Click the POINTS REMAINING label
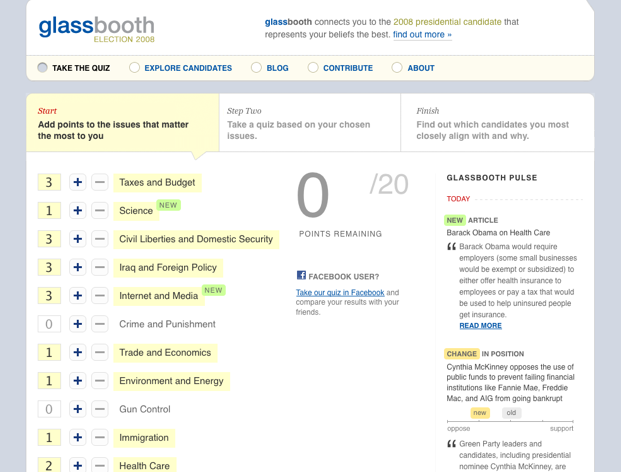Screen dimensions: 621x472 tap(340, 234)
